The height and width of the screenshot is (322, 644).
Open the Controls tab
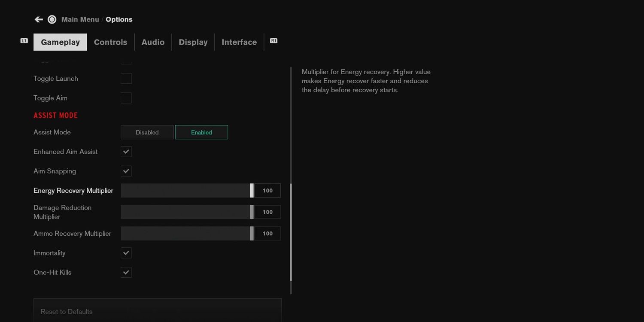point(110,42)
